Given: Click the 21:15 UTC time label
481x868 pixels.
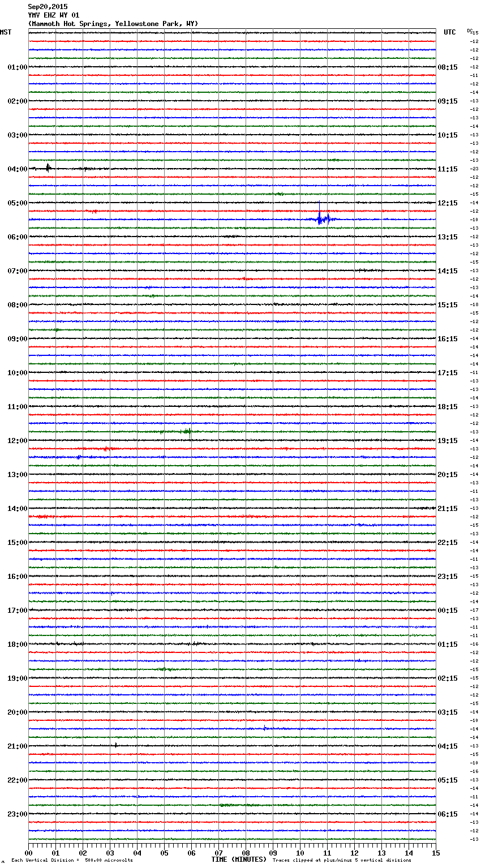Looking at the screenshot, I should tap(448, 509).
